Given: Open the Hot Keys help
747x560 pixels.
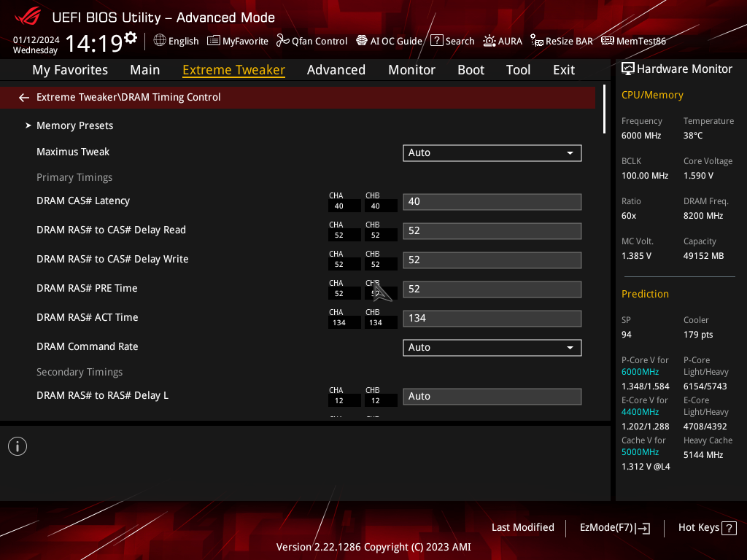Looking at the screenshot, I should tap(707, 528).
